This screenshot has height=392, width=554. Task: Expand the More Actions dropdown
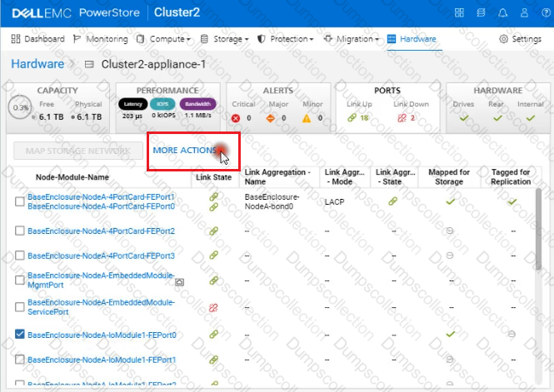pyautogui.click(x=186, y=151)
